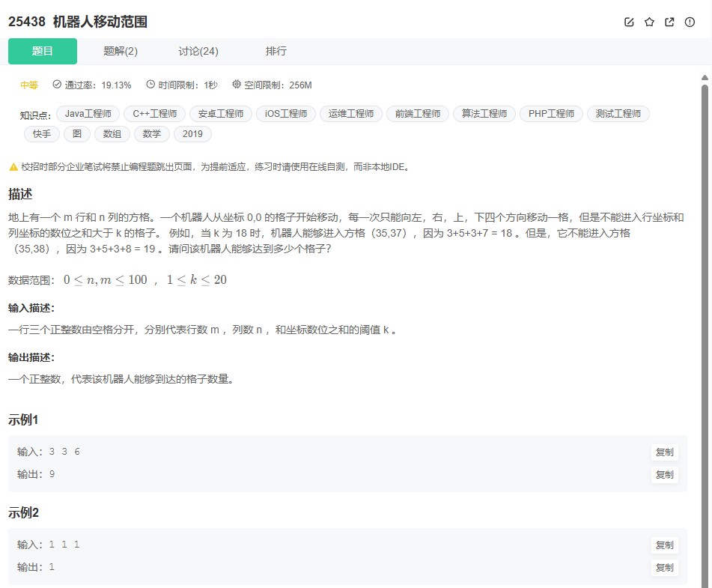Select the PHP工程师 tag
The image size is (712, 588).
(551, 114)
